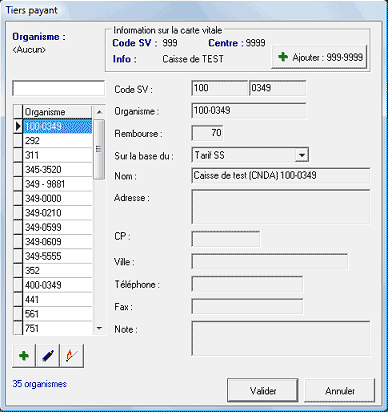388x412 pixels.
Task: Click the 35 organismes status text
Action: tap(39, 384)
